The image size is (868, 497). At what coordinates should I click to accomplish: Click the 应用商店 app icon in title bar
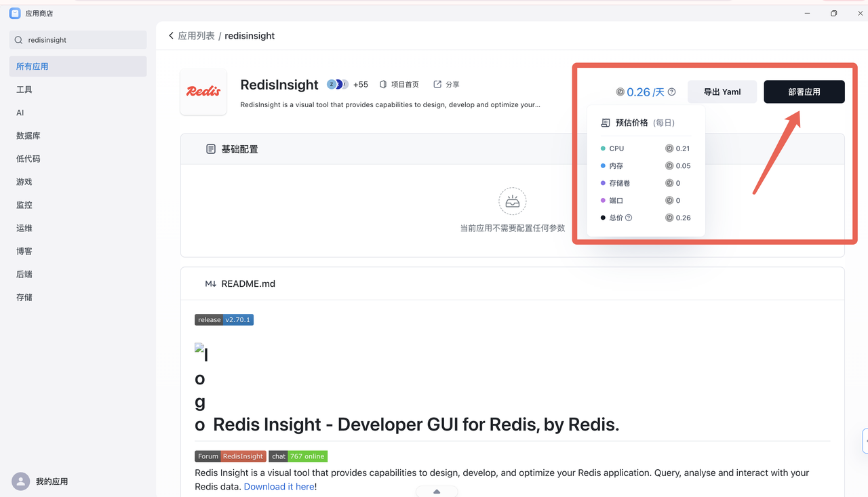[x=15, y=13]
